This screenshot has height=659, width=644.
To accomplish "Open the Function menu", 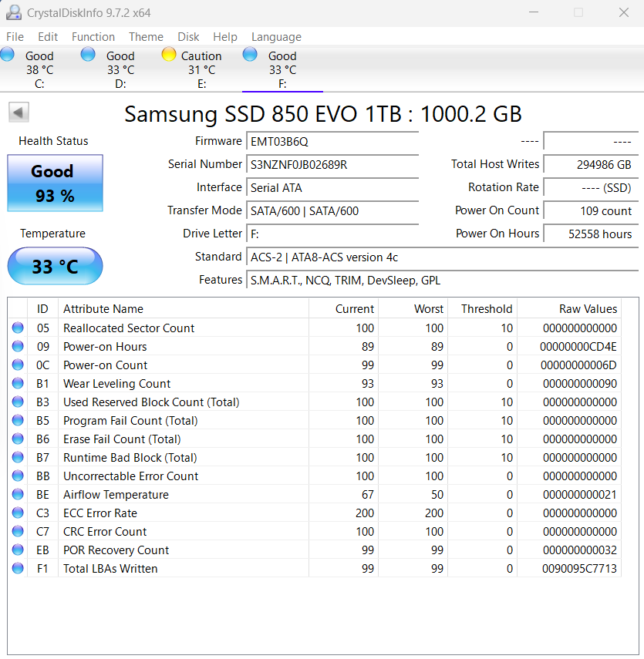I will tap(93, 37).
